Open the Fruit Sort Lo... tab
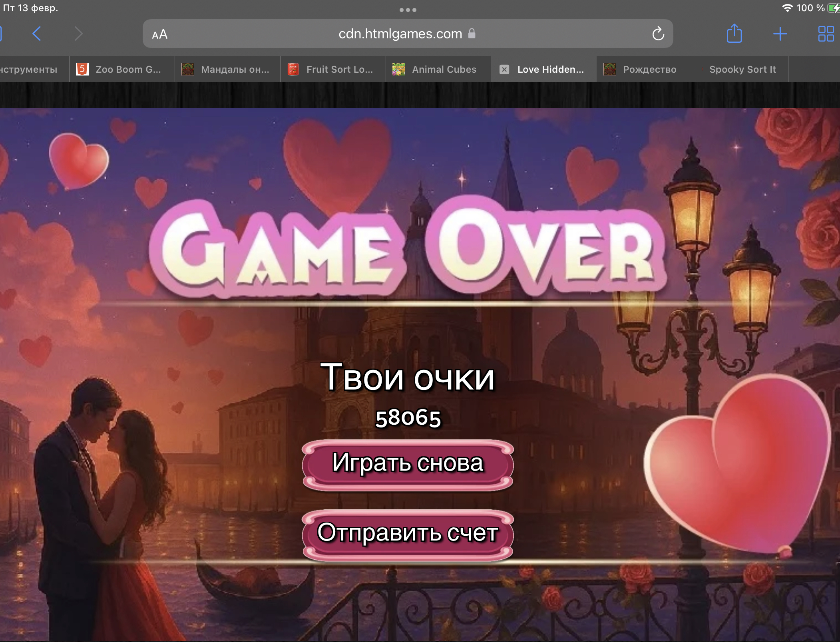840x642 pixels. point(333,70)
